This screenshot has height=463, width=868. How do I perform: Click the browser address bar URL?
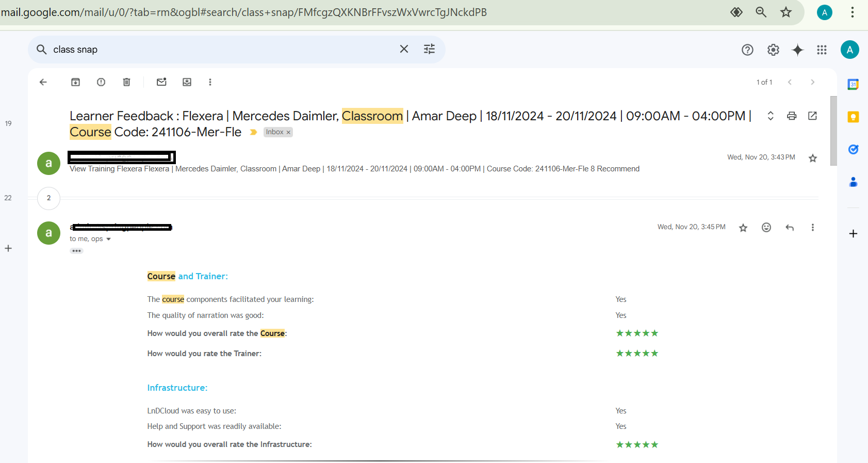[244, 12]
